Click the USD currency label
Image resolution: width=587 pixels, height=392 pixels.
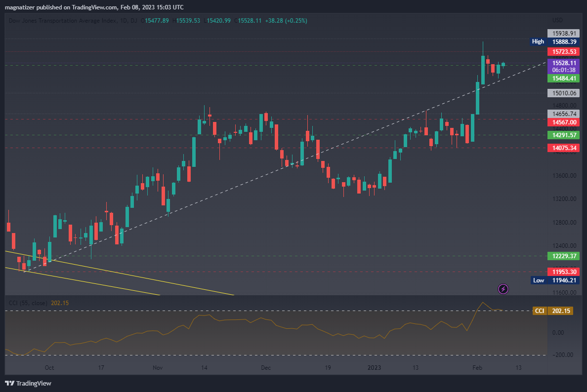pyautogui.click(x=557, y=20)
